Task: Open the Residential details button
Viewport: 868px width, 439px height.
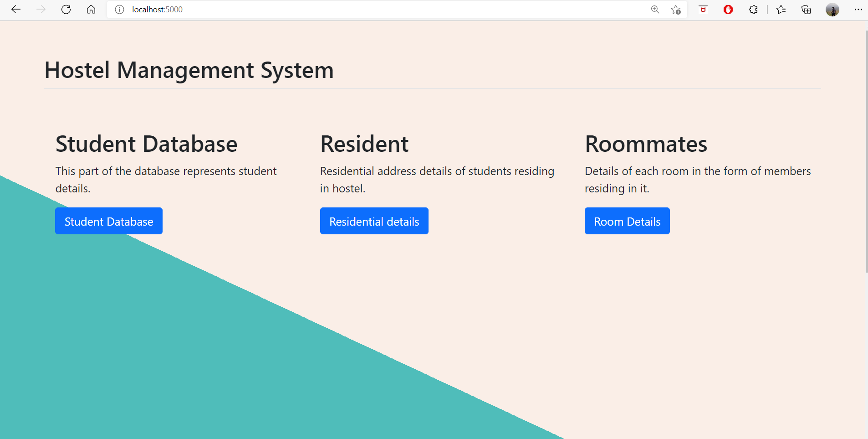Action: [x=374, y=221]
